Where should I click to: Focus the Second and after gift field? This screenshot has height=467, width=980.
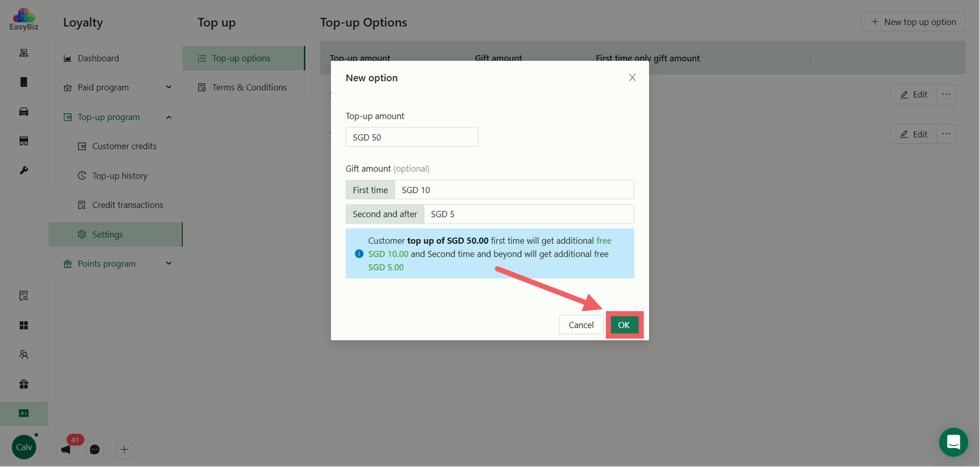pyautogui.click(x=529, y=214)
